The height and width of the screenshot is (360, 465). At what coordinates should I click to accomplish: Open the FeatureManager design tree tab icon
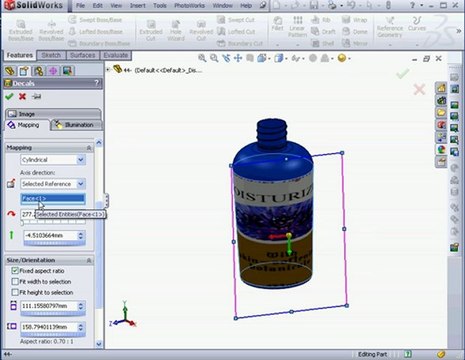pos(10,71)
